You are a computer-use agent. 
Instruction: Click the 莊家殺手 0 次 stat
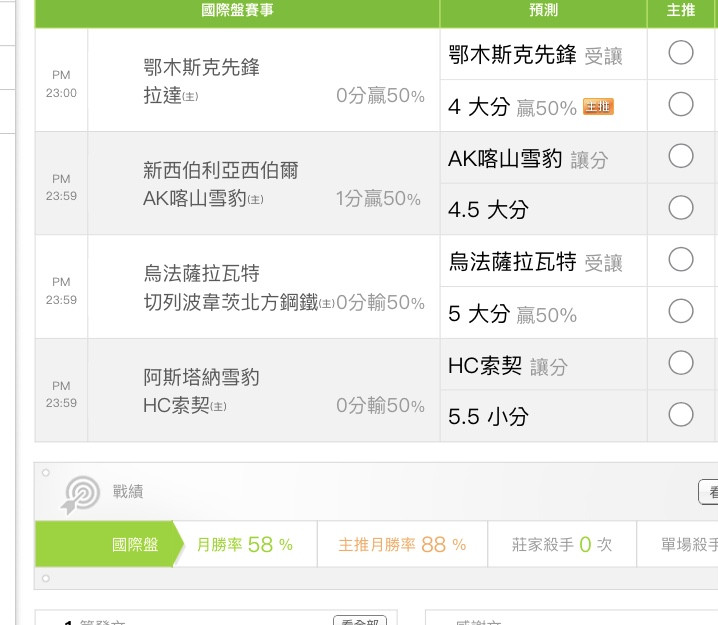click(561, 544)
